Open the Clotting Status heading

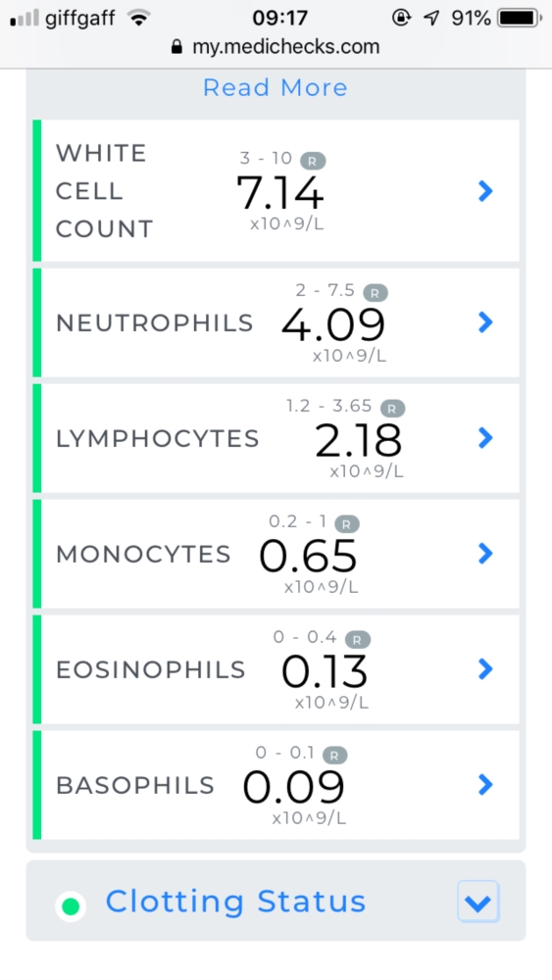click(x=235, y=902)
